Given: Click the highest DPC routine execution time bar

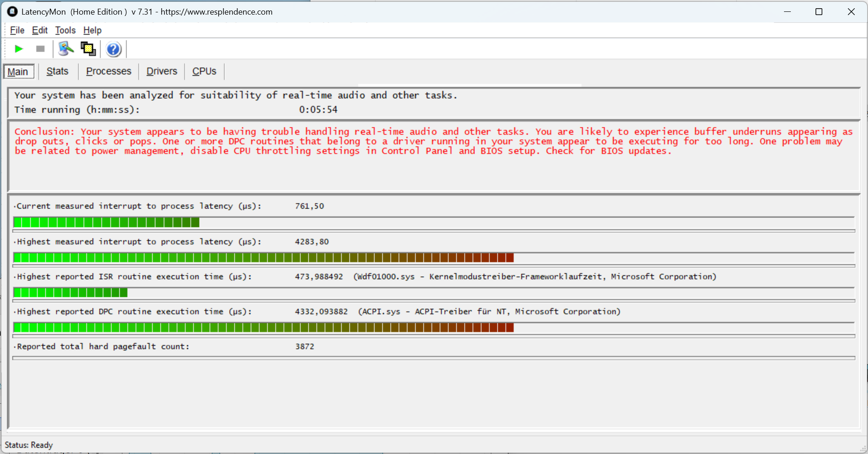Looking at the screenshot, I should (434, 327).
